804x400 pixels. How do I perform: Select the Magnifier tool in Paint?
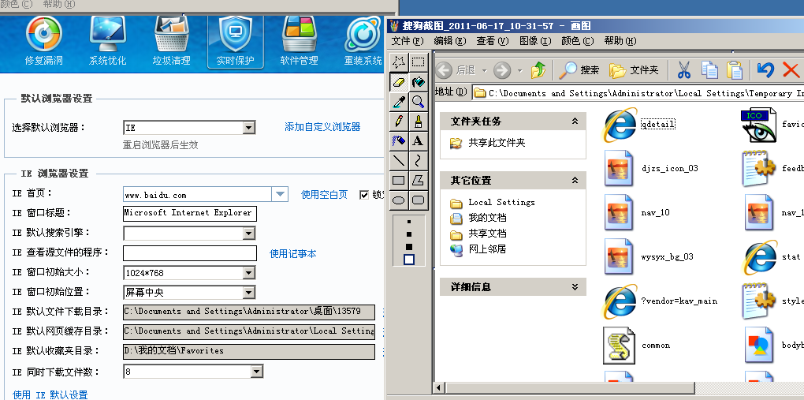[x=418, y=101]
